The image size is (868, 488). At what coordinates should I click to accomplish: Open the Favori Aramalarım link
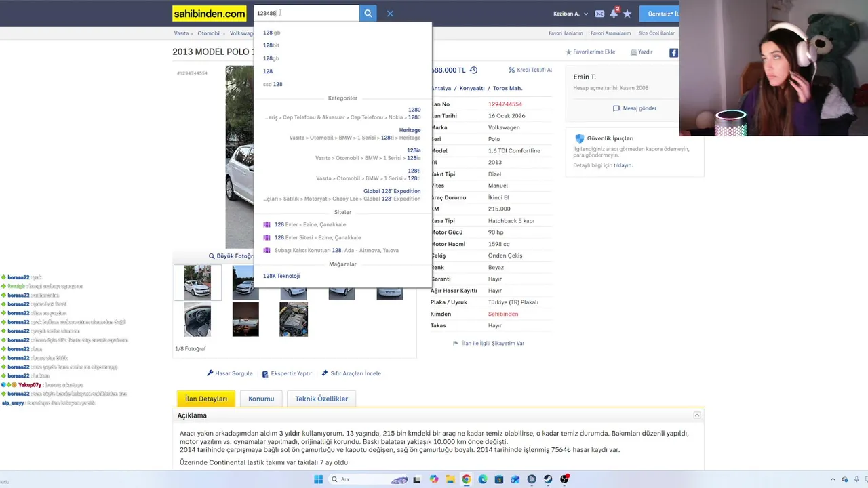[610, 33]
